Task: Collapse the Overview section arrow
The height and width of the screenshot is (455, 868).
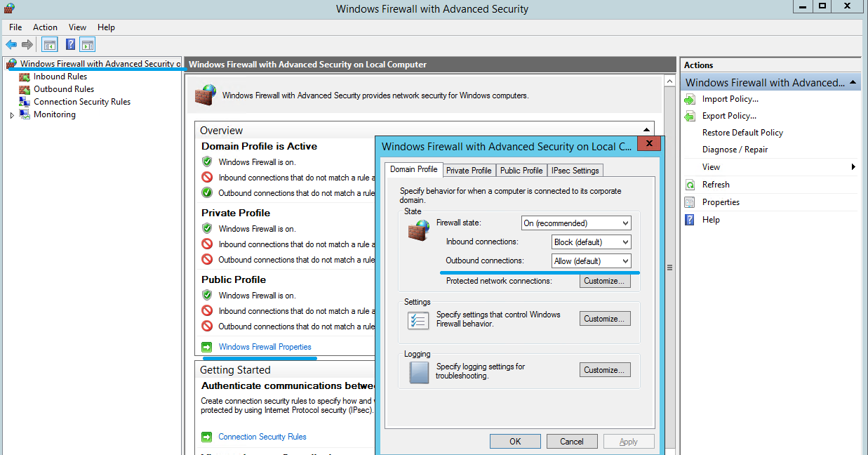Action: coord(646,130)
